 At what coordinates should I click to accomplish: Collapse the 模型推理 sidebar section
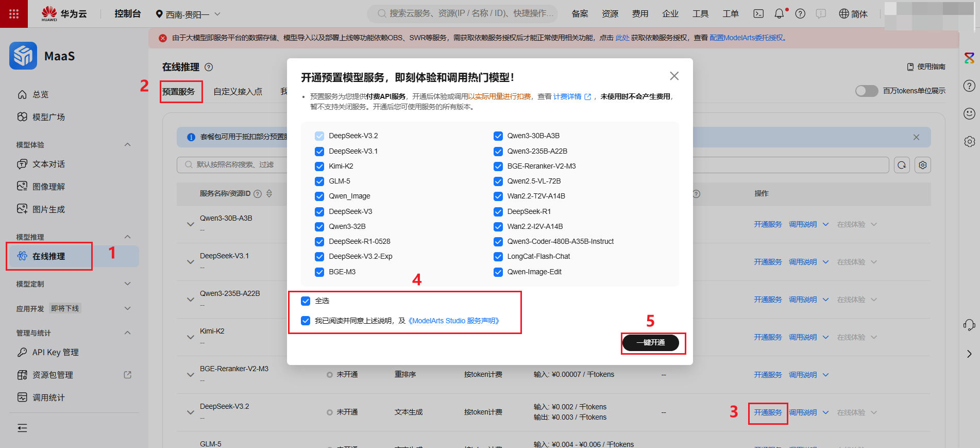(x=128, y=237)
